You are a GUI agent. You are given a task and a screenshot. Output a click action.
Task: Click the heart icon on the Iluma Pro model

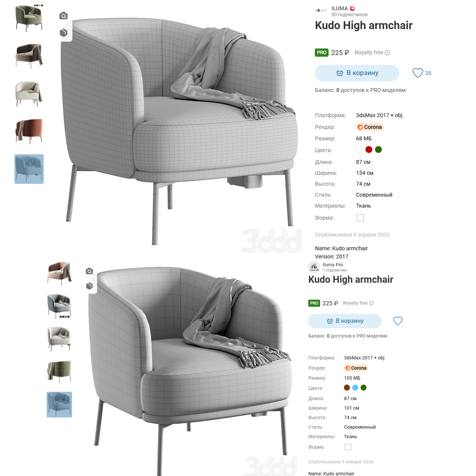(398, 321)
